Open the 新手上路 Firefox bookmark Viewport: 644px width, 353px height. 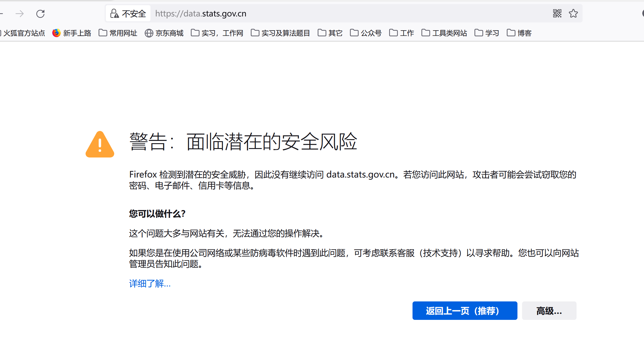point(72,33)
